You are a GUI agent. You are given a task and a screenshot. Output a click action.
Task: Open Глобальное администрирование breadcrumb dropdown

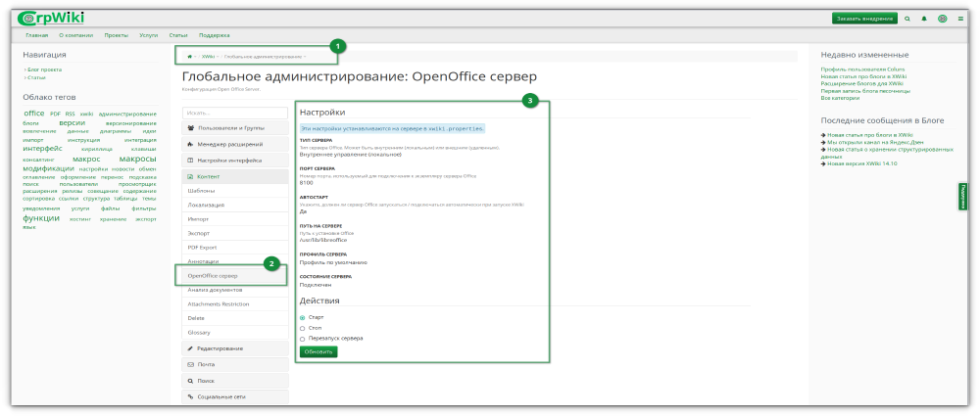click(x=305, y=57)
